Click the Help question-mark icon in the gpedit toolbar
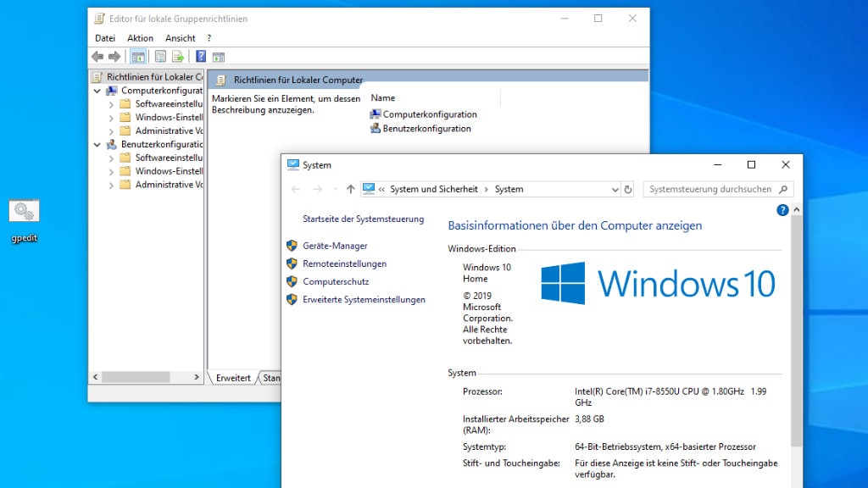 tap(201, 56)
